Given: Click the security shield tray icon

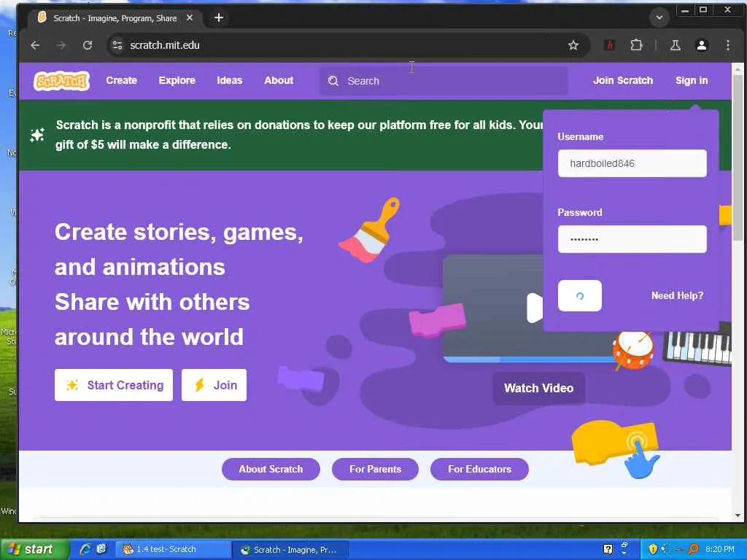Looking at the screenshot, I should tap(653, 549).
